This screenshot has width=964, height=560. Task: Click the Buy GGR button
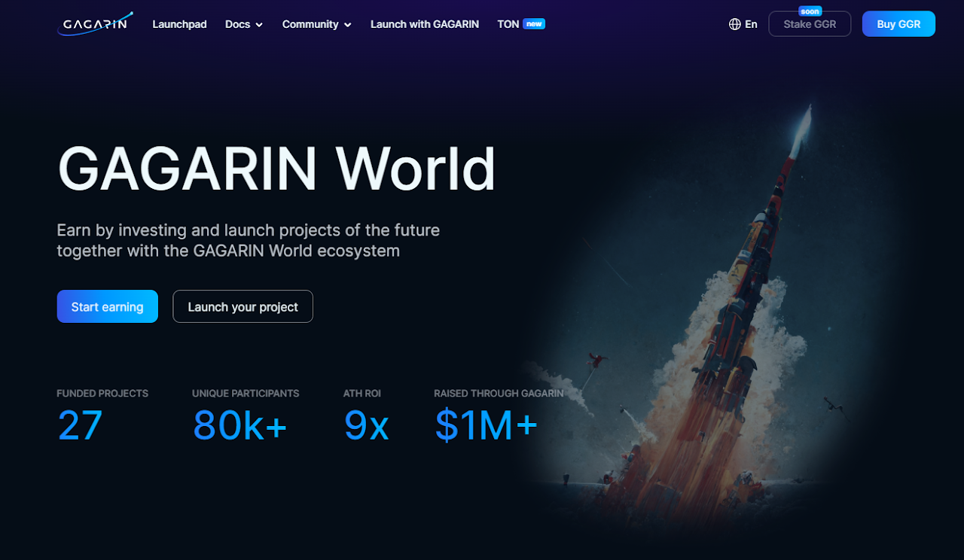point(898,24)
